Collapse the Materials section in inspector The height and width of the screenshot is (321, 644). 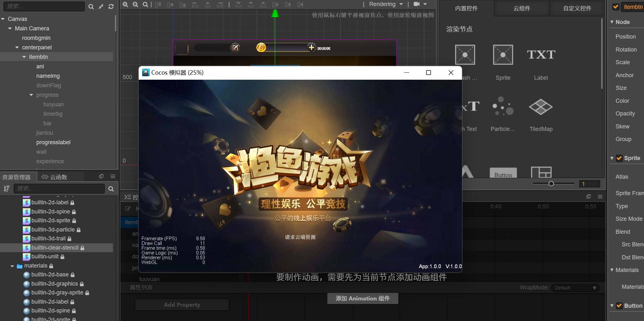pos(612,270)
